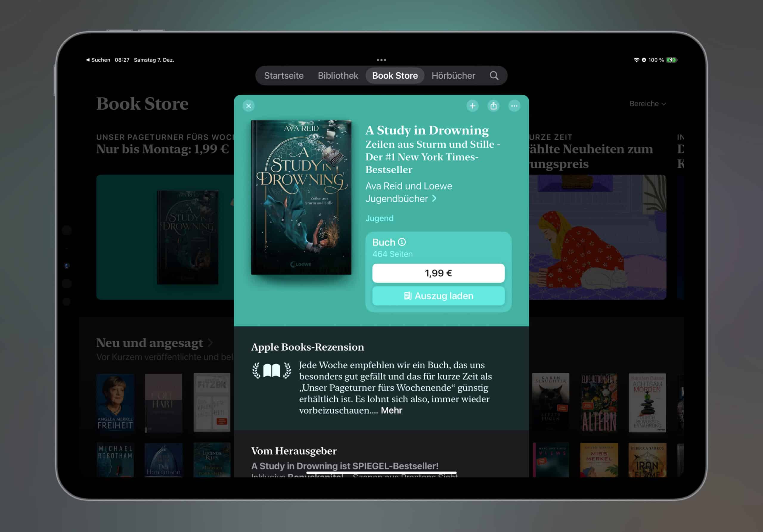Viewport: 763px width, 532px height.
Task: Tap the 'A Study in Drowning' title text
Action: coord(427,130)
